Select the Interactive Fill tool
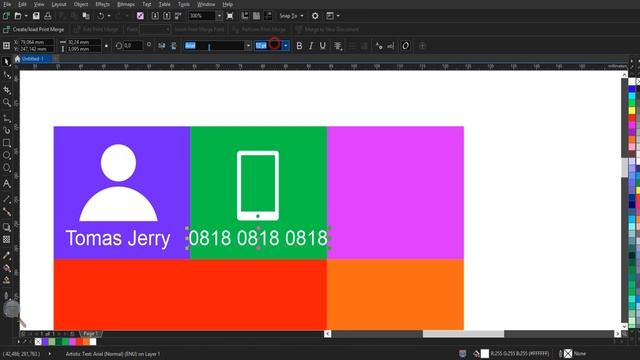 click(7, 268)
